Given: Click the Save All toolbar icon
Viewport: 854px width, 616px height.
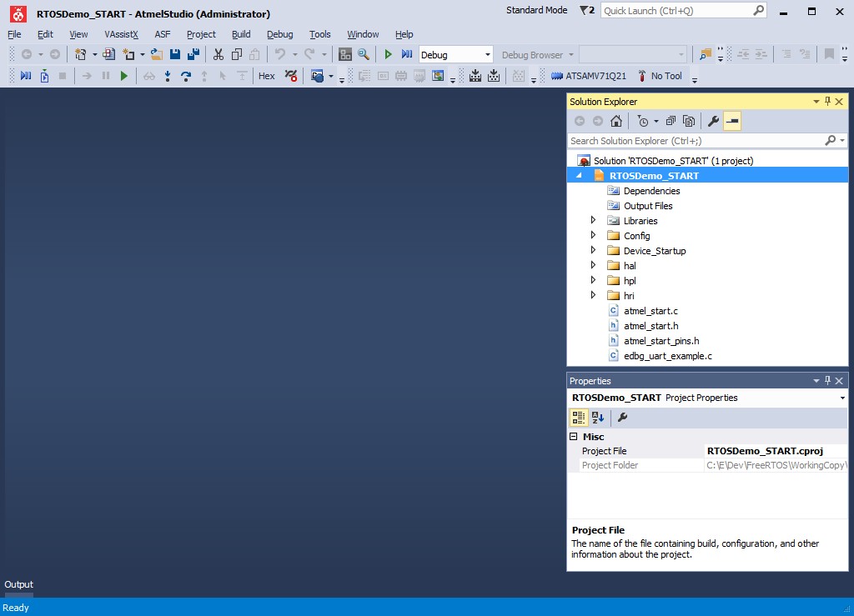Looking at the screenshot, I should [x=193, y=54].
